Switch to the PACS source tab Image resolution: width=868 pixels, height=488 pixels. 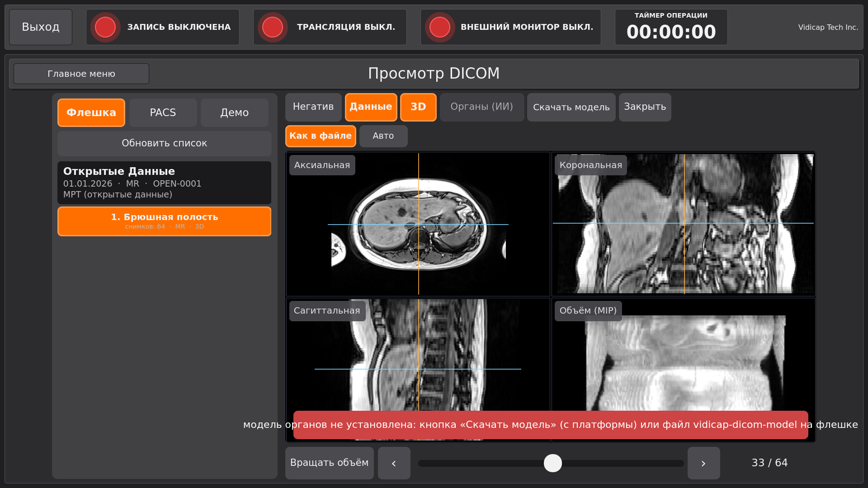(x=163, y=113)
